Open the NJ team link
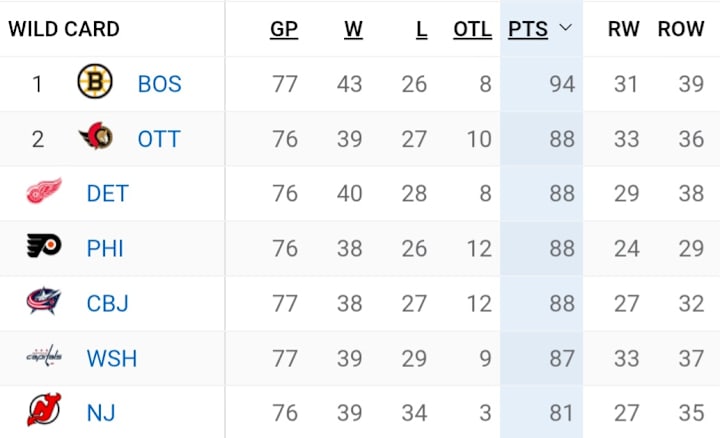The image size is (720, 438). (x=101, y=413)
